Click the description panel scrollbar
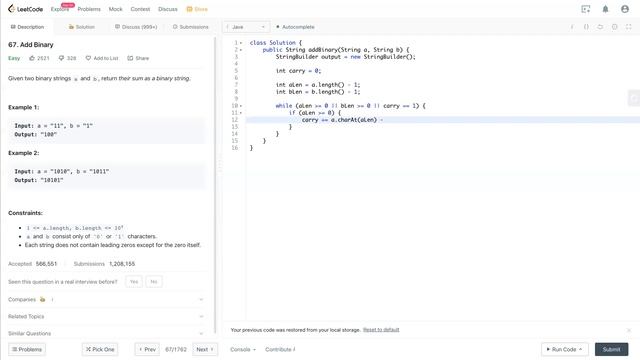Screen dimensions: 640x360 (x=215, y=184)
